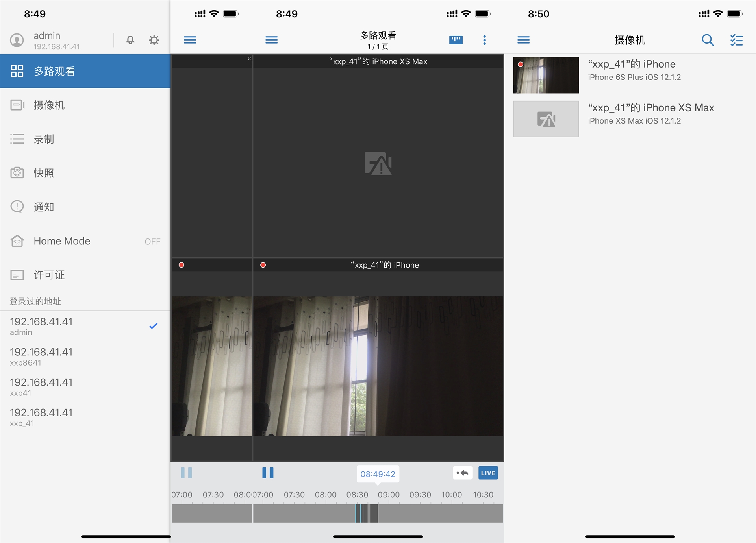Image resolution: width=756 pixels, height=543 pixels.
Task: Pause the left camera stream
Action: (186, 473)
